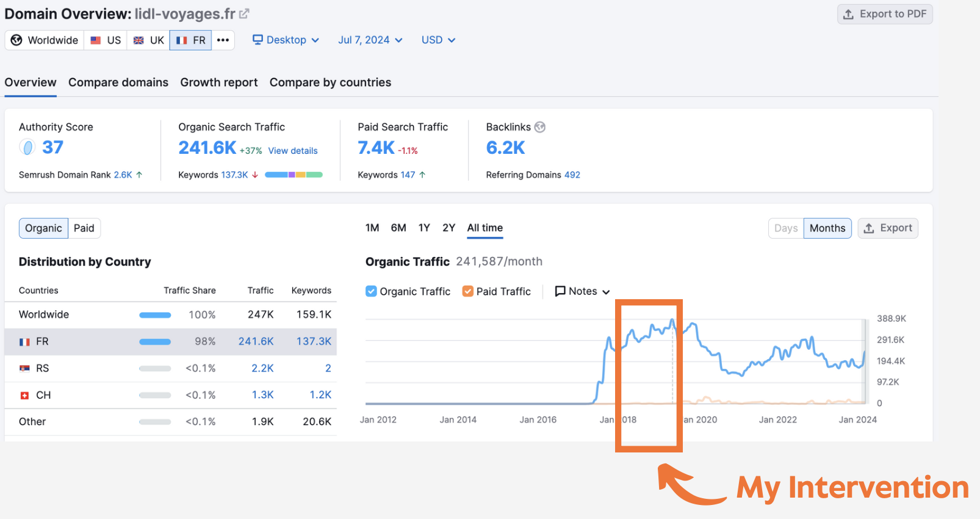Open backlinks 6.2K value
The image size is (980, 519).
(x=505, y=148)
